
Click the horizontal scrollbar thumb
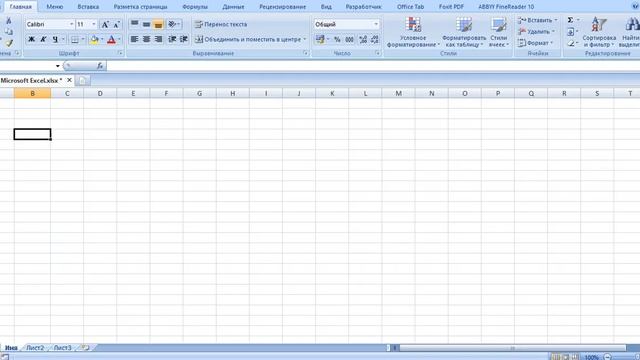512,348
